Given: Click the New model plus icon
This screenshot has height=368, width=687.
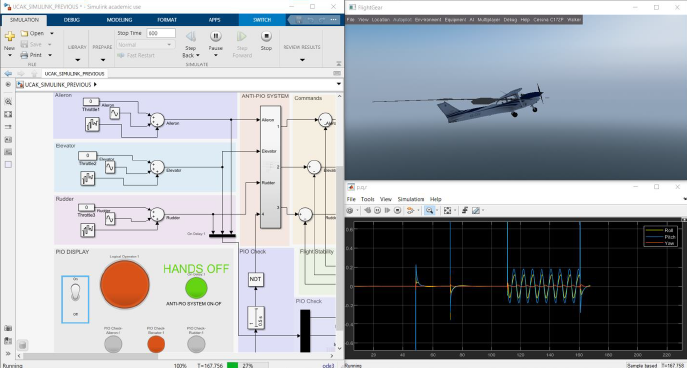Looking at the screenshot, I should pyautogui.click(x=10, y=36).
